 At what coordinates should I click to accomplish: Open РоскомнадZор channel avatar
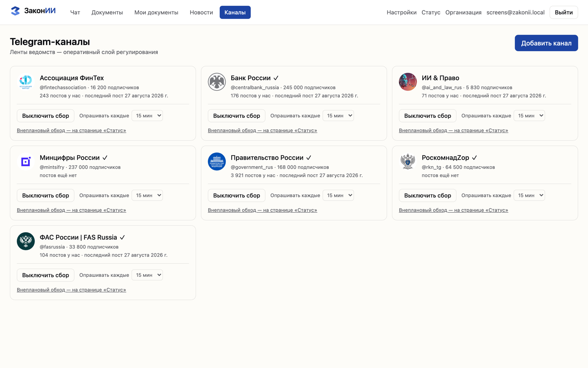click(x=408, y=162)
